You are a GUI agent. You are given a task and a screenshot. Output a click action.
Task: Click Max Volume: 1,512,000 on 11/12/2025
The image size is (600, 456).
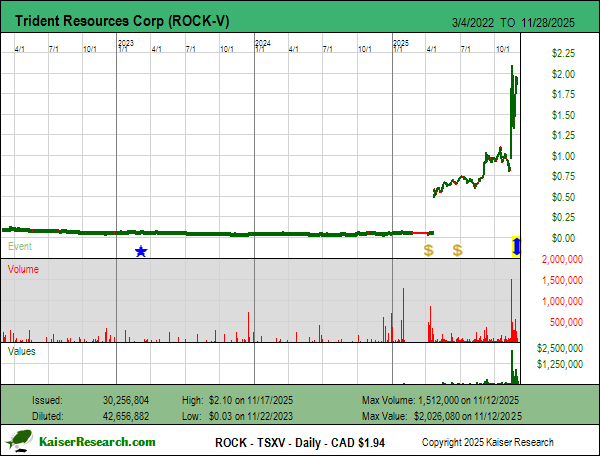440,401
